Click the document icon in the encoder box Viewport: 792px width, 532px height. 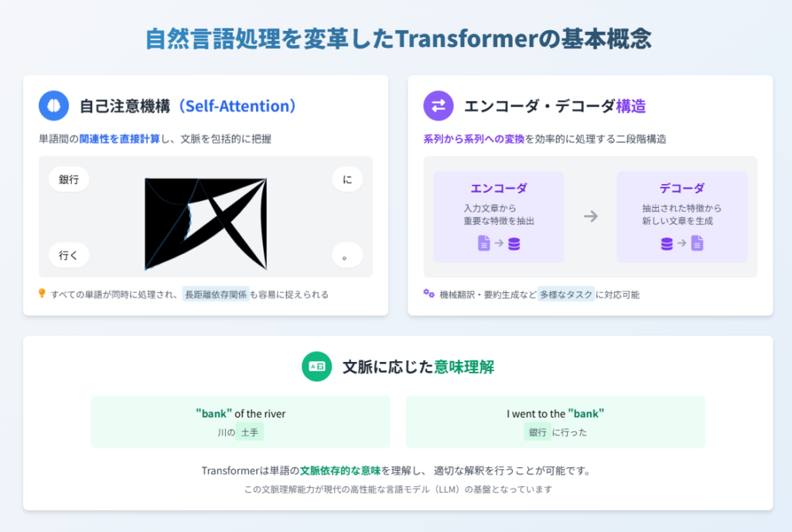(x=484, y=244)
